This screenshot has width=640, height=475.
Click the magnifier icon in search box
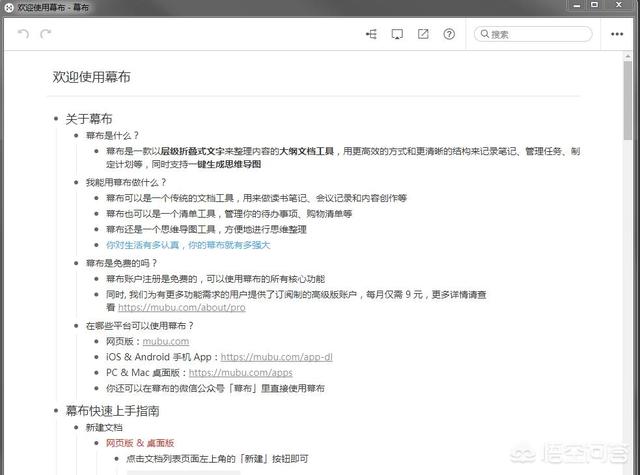coord(484,34)
